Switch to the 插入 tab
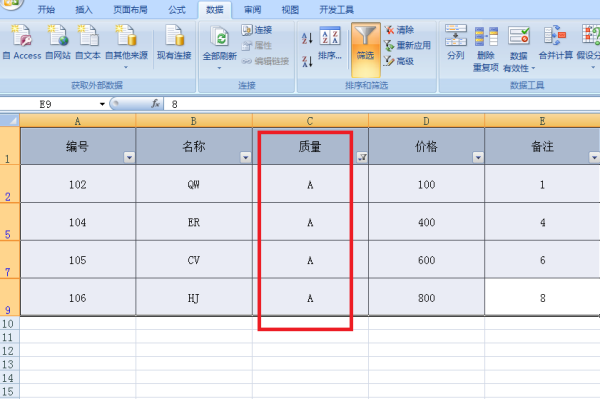Image resolution: width=600 pixels, height=399 pixels. pos(84,10)
